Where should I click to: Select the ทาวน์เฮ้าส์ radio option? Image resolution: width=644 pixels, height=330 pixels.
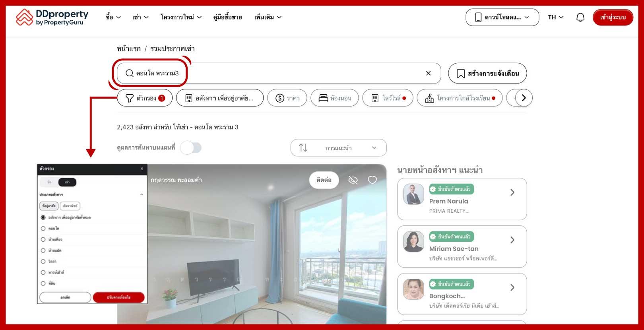click(x=43, y=272)
